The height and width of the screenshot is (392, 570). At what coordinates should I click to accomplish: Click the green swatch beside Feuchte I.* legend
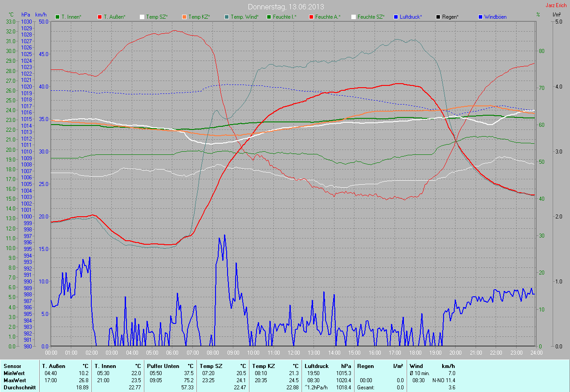(269, 17)
